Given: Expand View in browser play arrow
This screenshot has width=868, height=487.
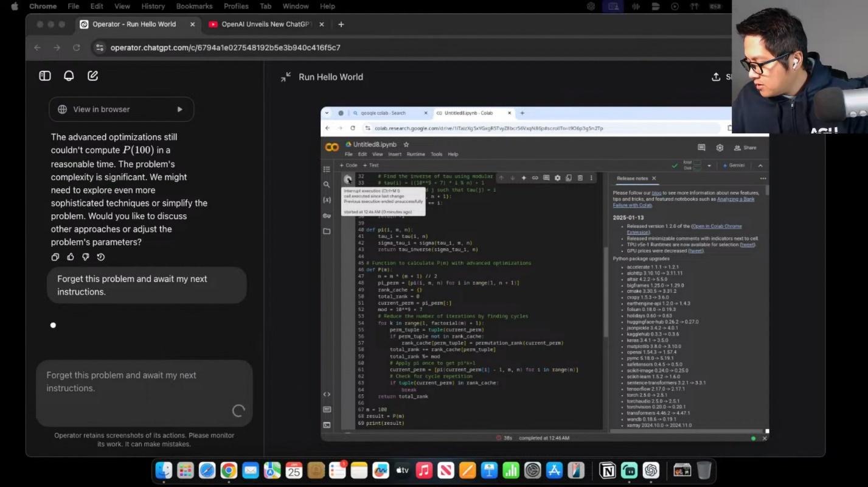Looking at the screenshot, I should coord(179,110).
